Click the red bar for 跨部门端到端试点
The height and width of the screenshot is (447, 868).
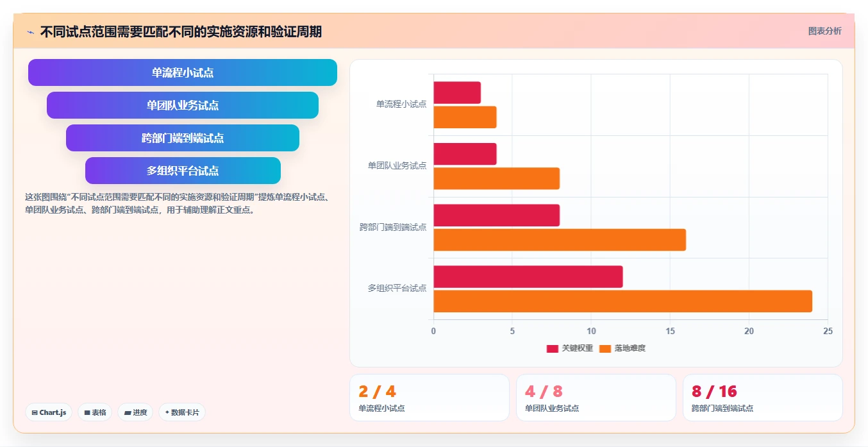coord(497,215)
